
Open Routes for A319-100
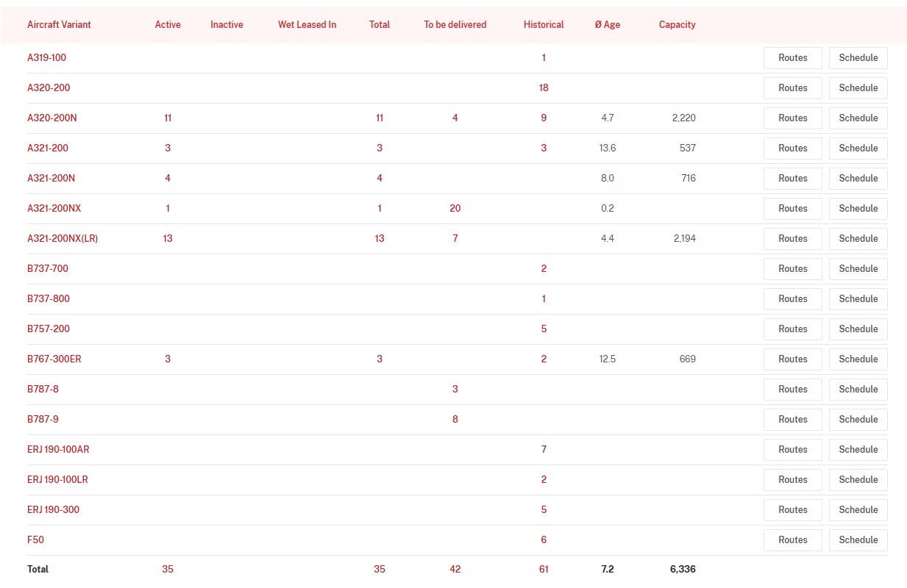tap(793, 58)
